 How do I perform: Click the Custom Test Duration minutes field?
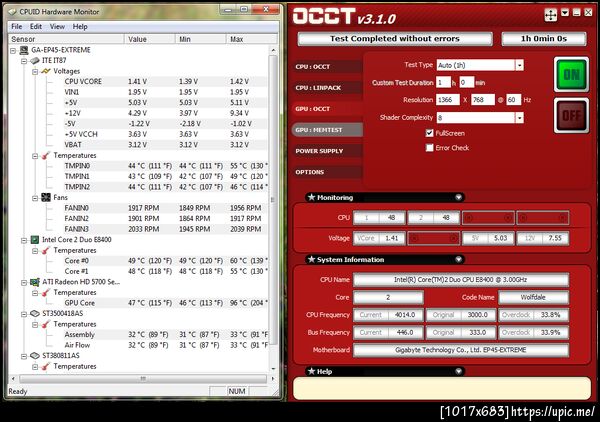(x=466, y=83)
